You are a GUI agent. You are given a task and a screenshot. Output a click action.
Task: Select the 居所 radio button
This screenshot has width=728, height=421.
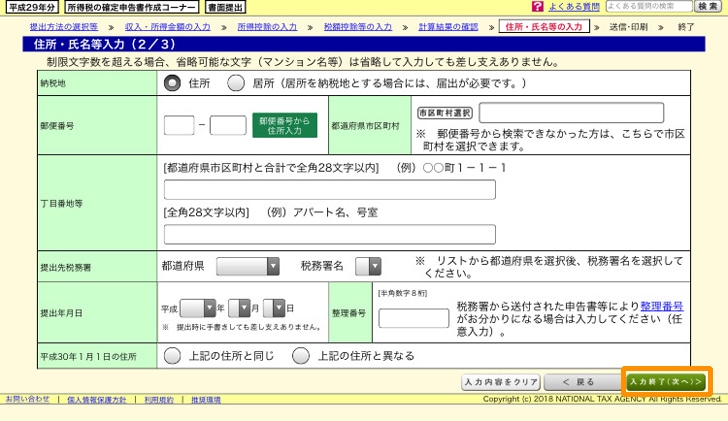tap(236, 84)
